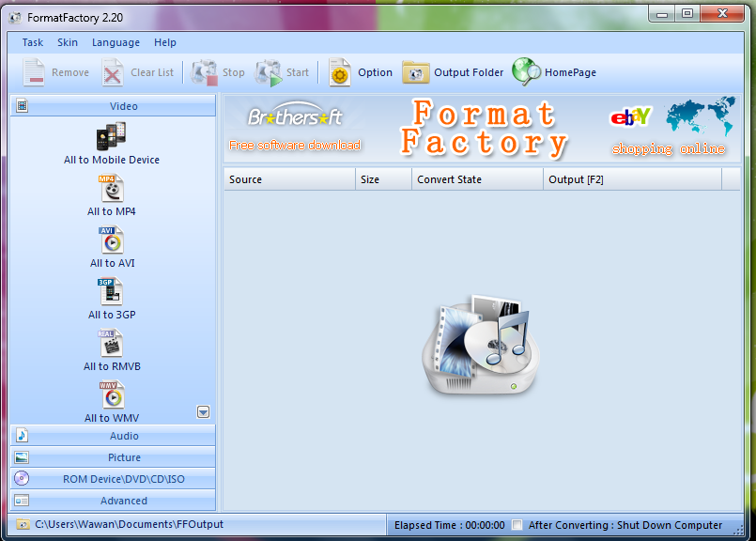Open the Skin menu
The width and height of the screenshot is (756, 541).
[68, 42]
